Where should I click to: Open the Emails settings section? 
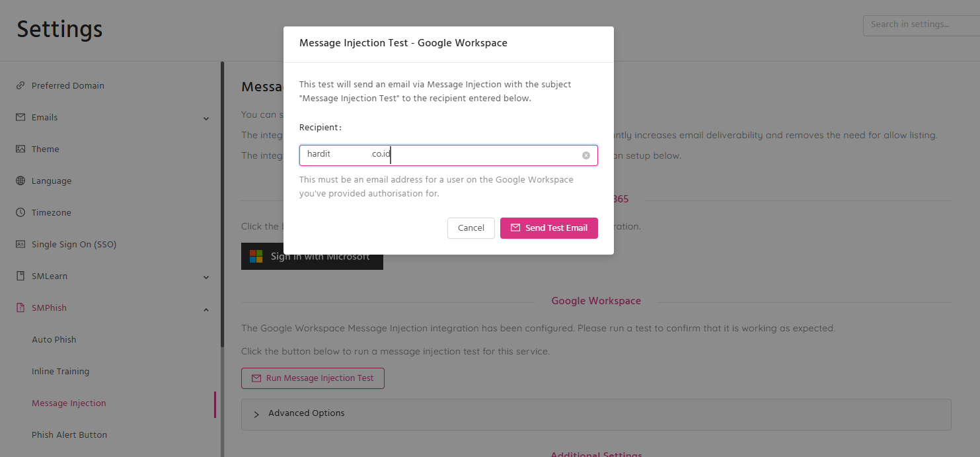(x=45, y=117)
